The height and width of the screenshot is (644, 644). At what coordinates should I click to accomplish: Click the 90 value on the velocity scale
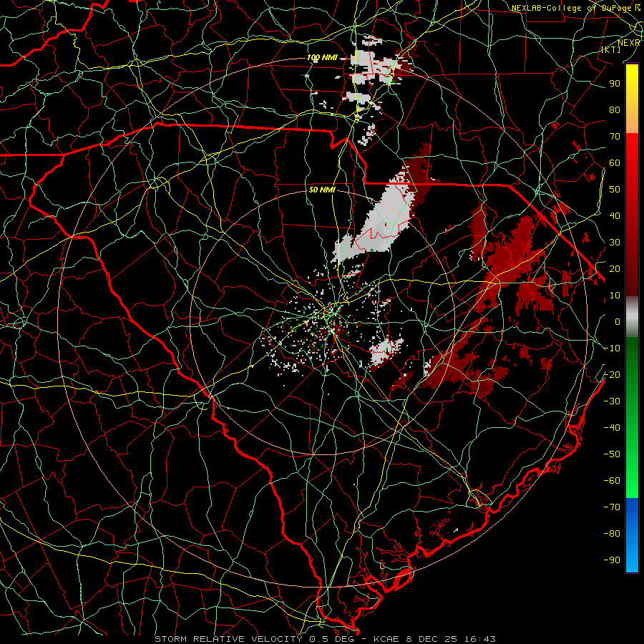coord(615,84)
